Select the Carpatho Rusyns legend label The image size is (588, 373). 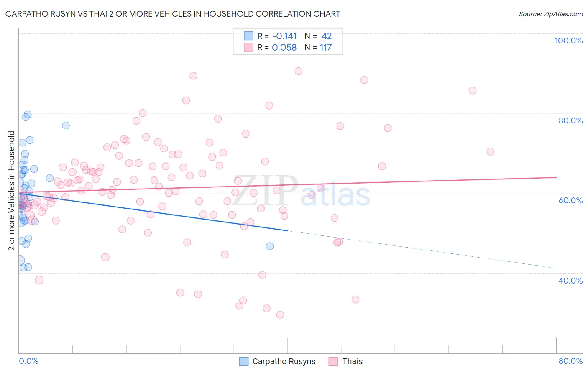(284, 361)
